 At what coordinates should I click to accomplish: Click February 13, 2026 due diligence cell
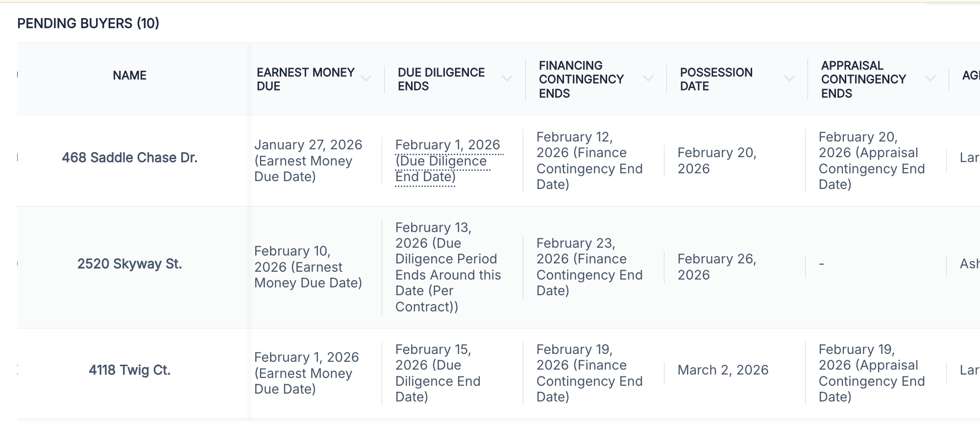pos(449,267)
